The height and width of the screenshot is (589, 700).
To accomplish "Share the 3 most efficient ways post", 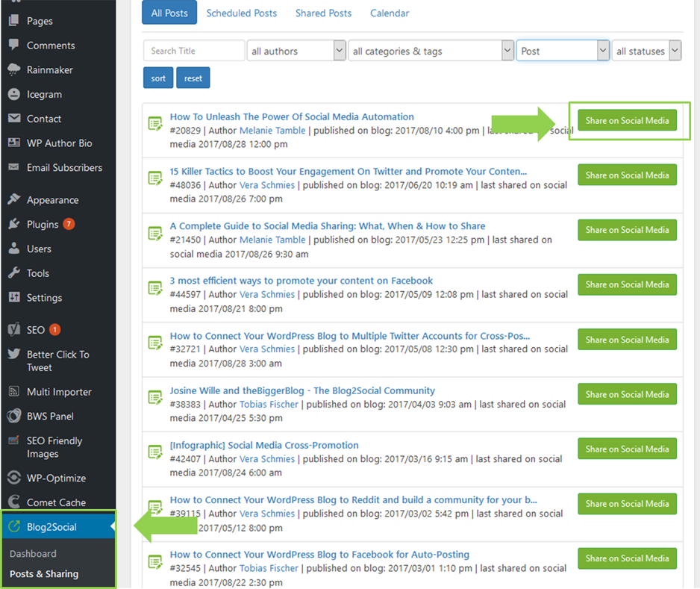I will tap(627, 284).
